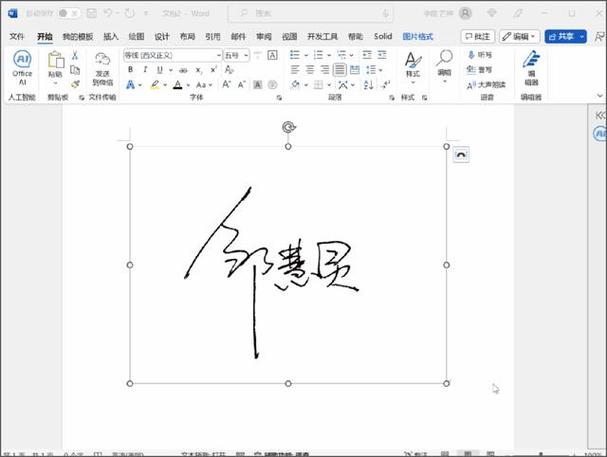Viewport: 607px width, 457px height.
Task: Show paragraph marks icon
Action: tap(386, 84)
